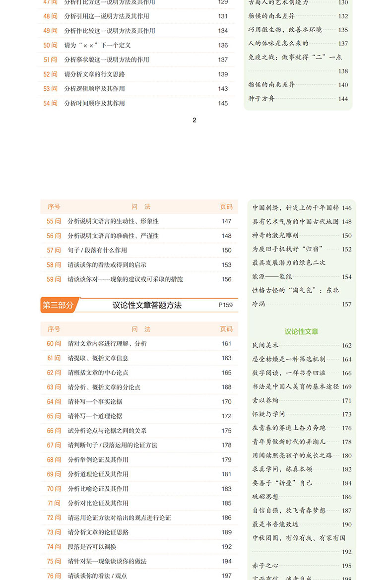The width and height of the screenshot is (392, 580).
Task: Click the article title "最是书香能致远"
Action: [x=275, y=524]
